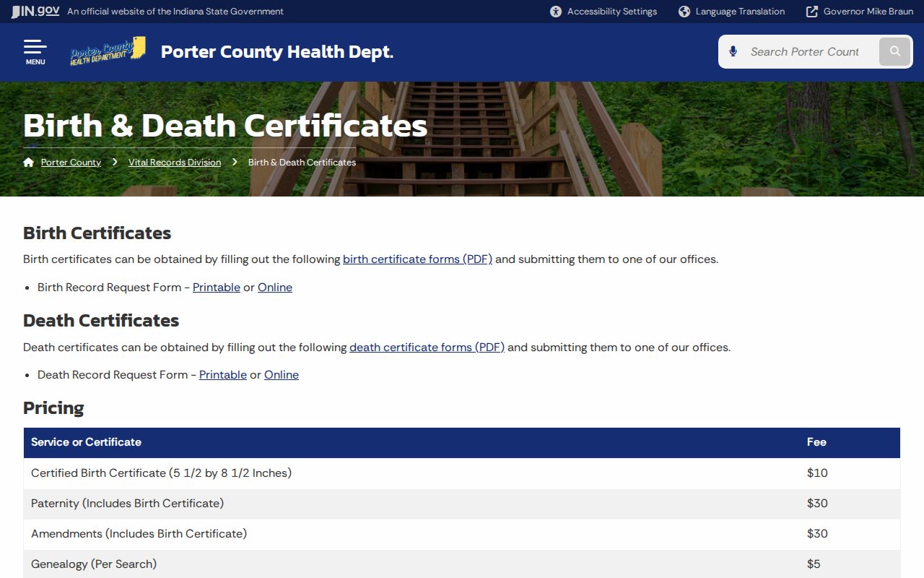The height and width of the screenshot is (578, 924).
Task: Open the Accessibility Settings icon
Action: pos(556,12)
